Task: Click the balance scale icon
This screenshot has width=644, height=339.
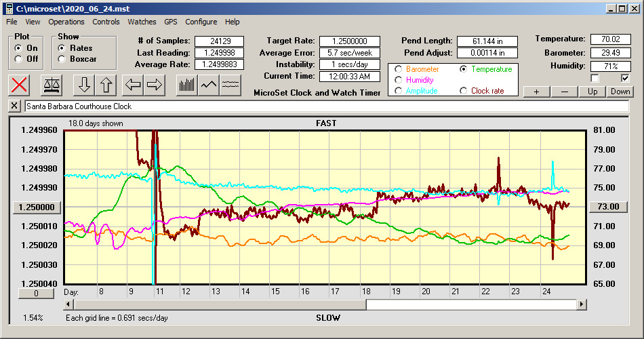Action: tap(51, 85)
